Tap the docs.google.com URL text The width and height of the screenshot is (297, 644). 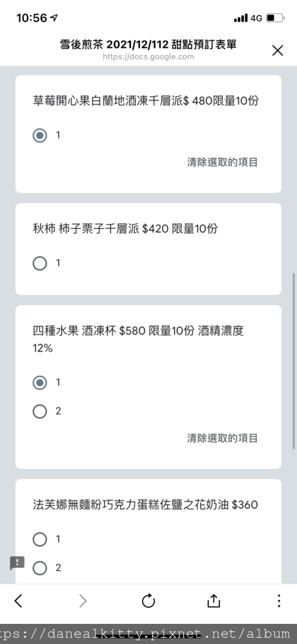pos(148,57)
